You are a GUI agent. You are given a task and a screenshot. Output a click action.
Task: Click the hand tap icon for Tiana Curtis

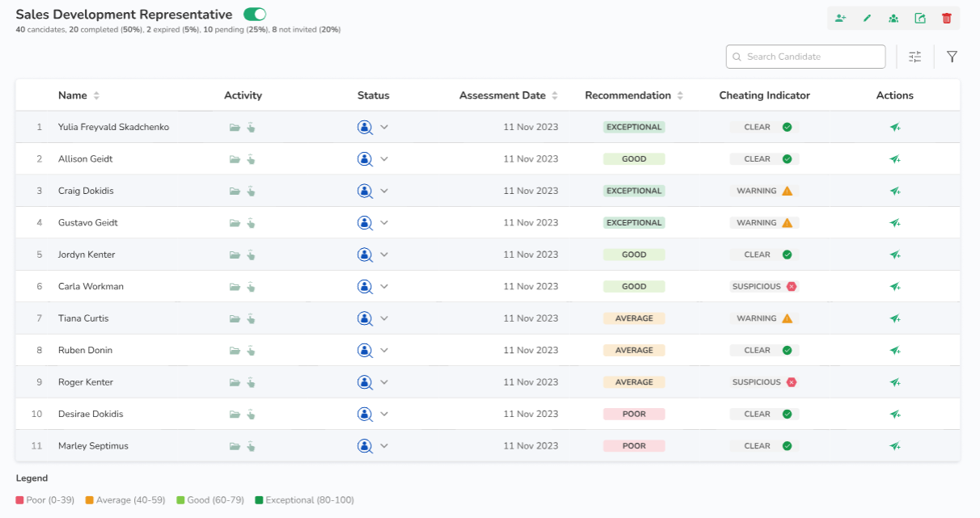(251, 318)
